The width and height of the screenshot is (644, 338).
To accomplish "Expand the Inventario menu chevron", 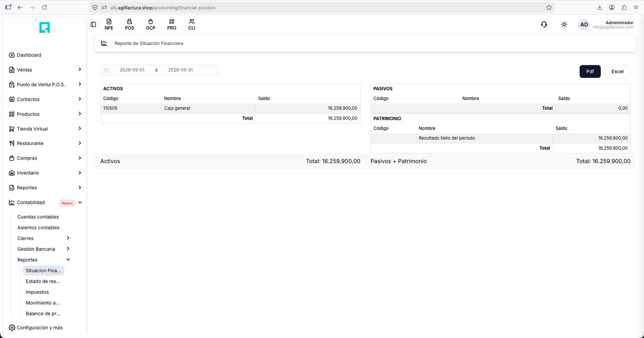I will (80, 173).
